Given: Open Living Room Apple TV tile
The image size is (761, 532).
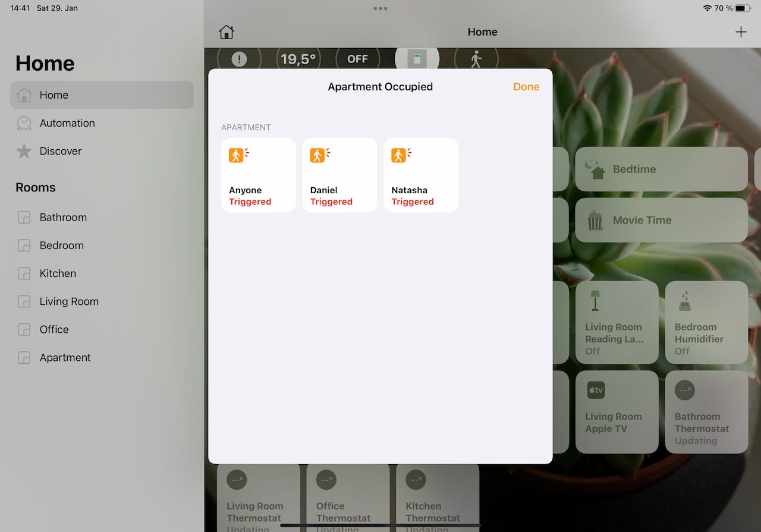Looking at the screenshot, I should [x=617, y=413].
